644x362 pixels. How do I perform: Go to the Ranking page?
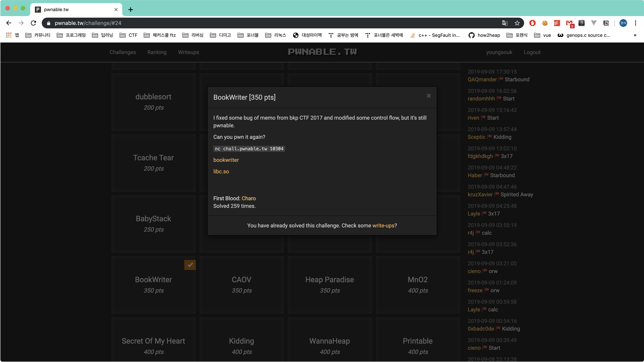point(157,52)
